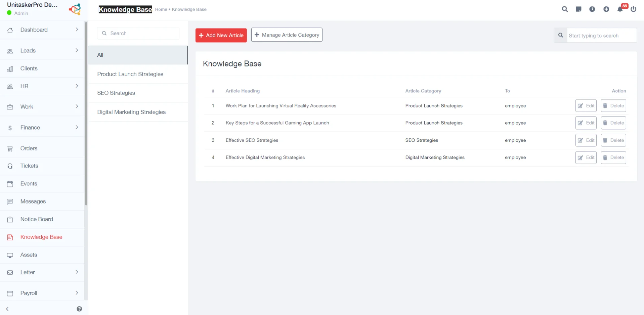Open the Notice Board menu item
The width and height of the screenshot is (644, 315).
coord(42,219)
